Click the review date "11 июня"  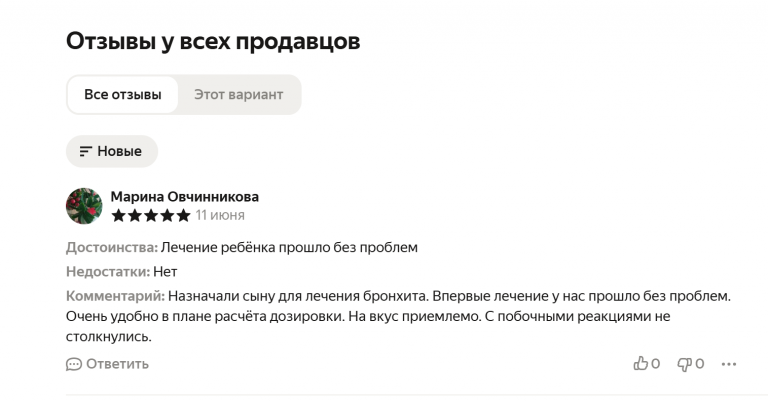(x=220, y=215)
